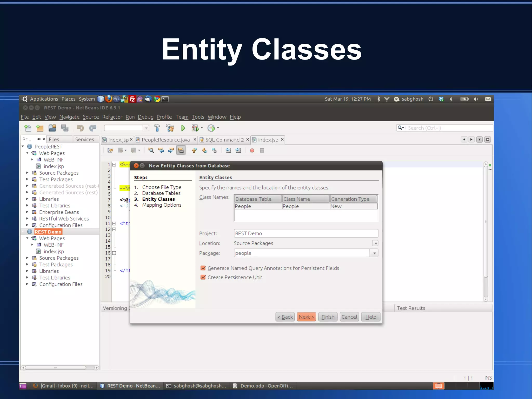Screen dimensions: 532x399
Task: Click the New File toolbar icon
Action: pos(28,128)
